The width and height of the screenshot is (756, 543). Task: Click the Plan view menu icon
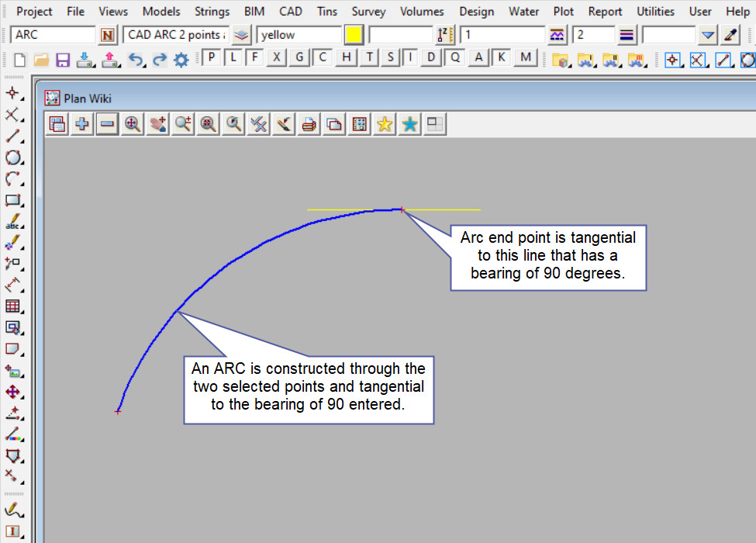pyautogui.click(x=57, y=124)
